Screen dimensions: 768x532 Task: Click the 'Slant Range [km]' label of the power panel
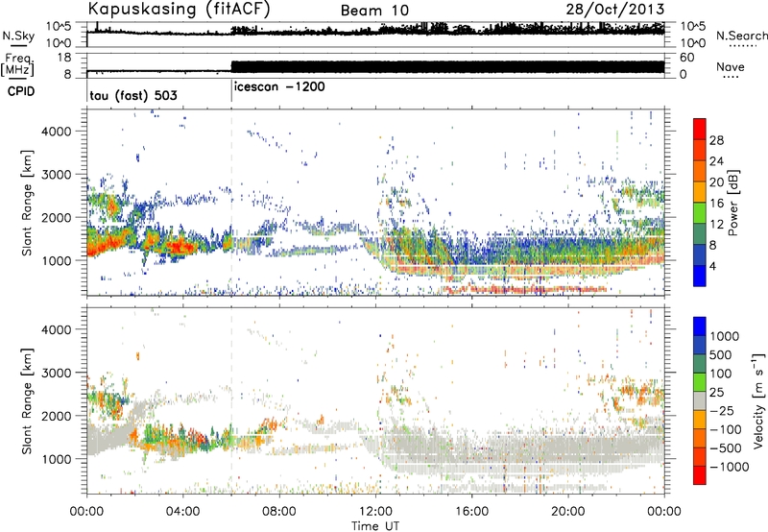[x=27, y=203]
